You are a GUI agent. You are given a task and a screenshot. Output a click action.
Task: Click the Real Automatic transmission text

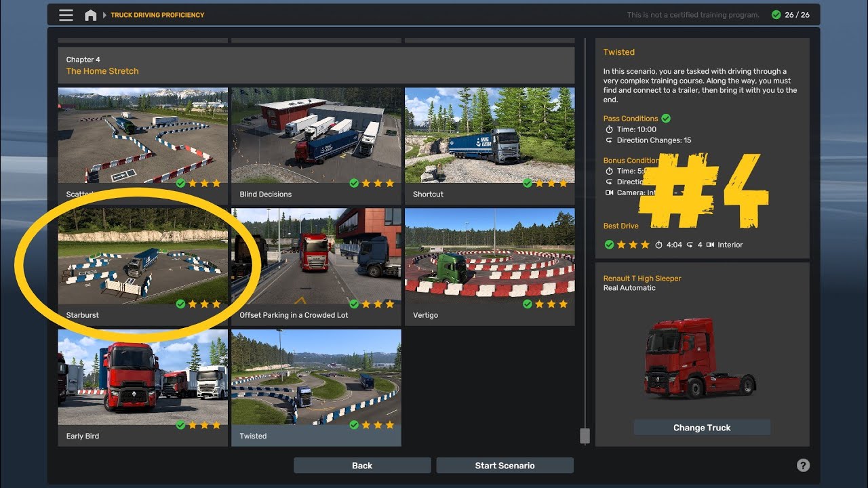[629, 288]
